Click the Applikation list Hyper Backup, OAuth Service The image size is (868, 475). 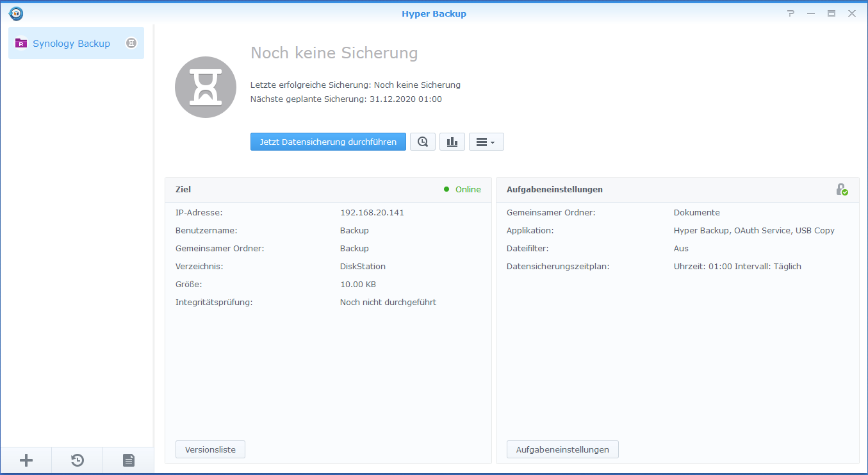(754, 231)
